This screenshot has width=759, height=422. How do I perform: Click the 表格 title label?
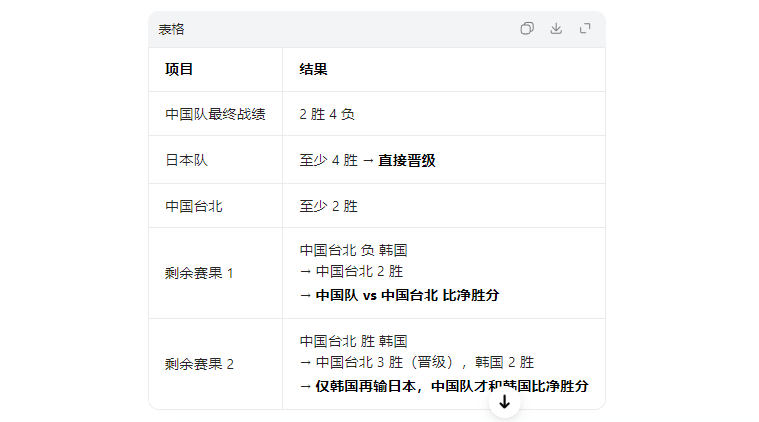pyautogui.click(x=171, y=29)
